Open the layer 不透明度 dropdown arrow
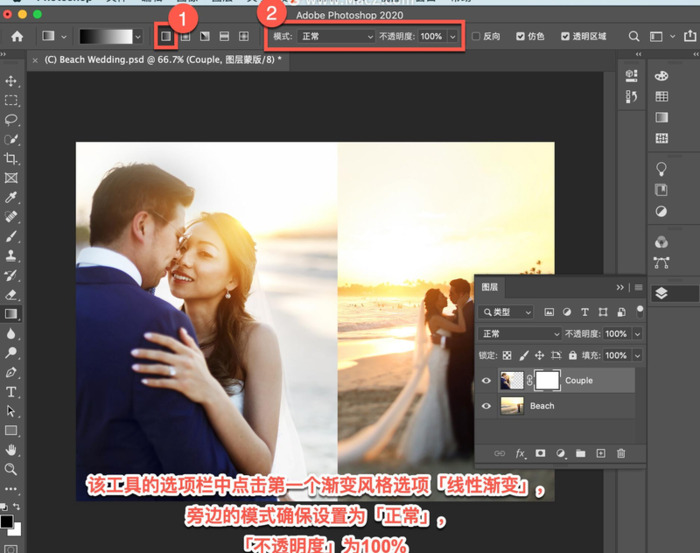The image size is (700, 553). 638,334
